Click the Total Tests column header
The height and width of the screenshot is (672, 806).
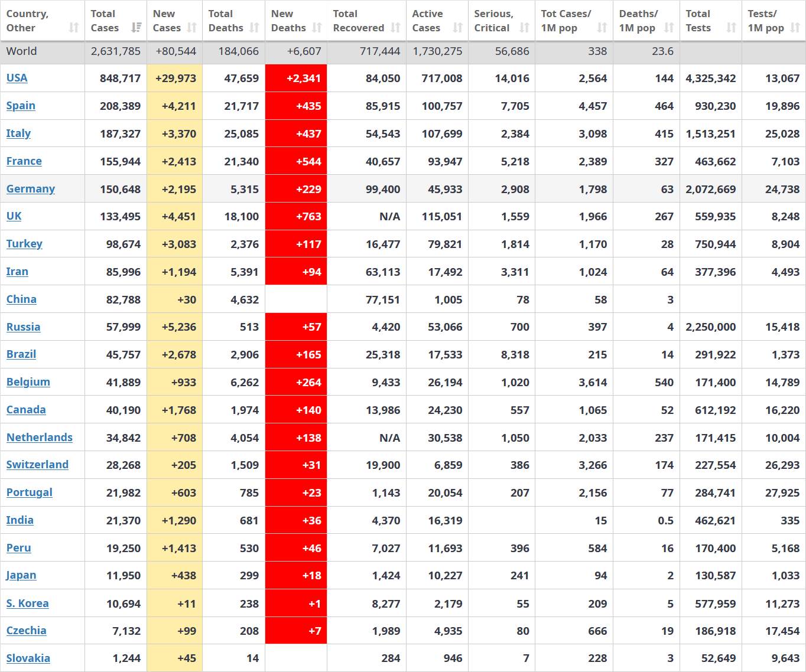pyautogui.click(x=698, y=21)
